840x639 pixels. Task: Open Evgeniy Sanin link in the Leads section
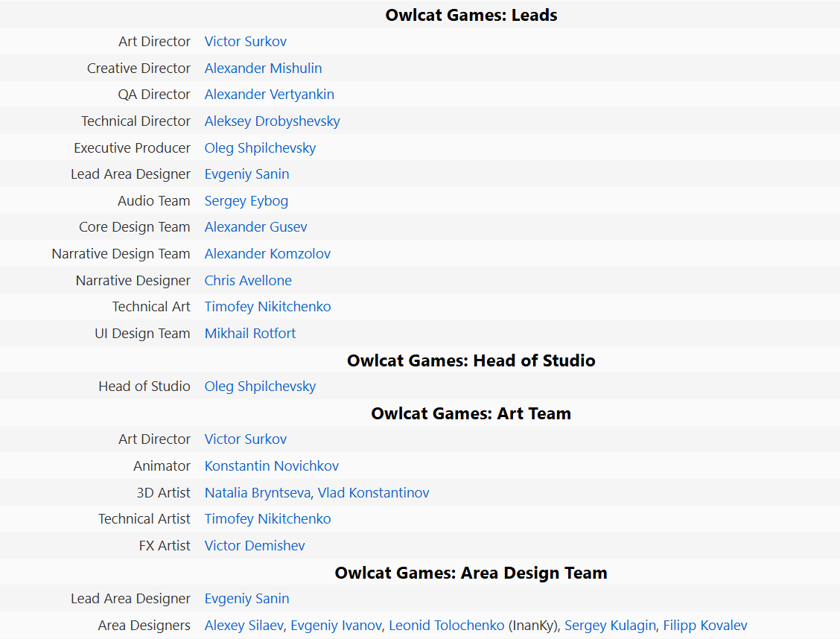[247, 174]
